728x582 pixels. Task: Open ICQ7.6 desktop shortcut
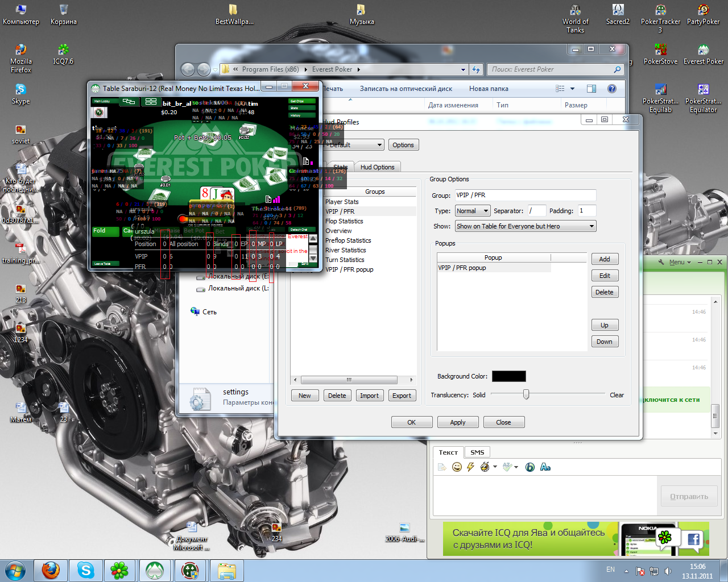pyautogui.click(x=63, y=55)
